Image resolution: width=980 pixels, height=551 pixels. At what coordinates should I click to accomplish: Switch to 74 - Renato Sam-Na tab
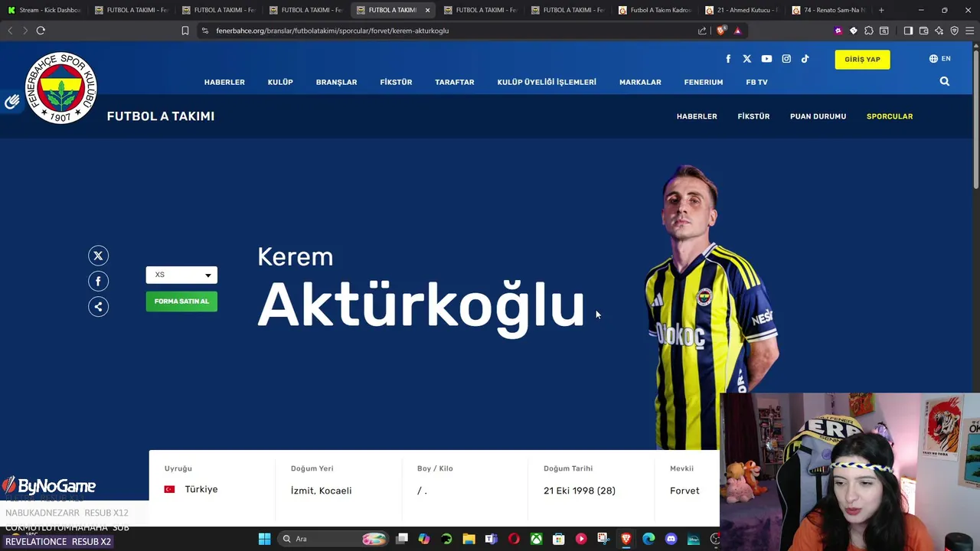[828, 10]
